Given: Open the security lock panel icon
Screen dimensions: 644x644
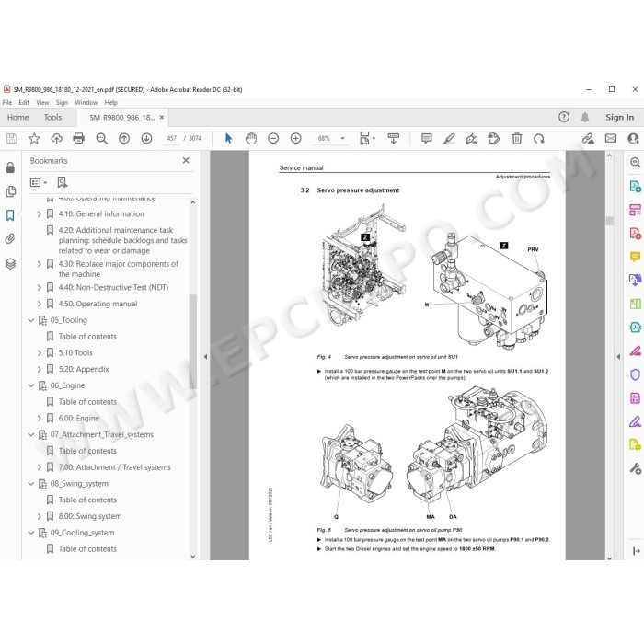Looking at the screenshot, I should 10,167.
